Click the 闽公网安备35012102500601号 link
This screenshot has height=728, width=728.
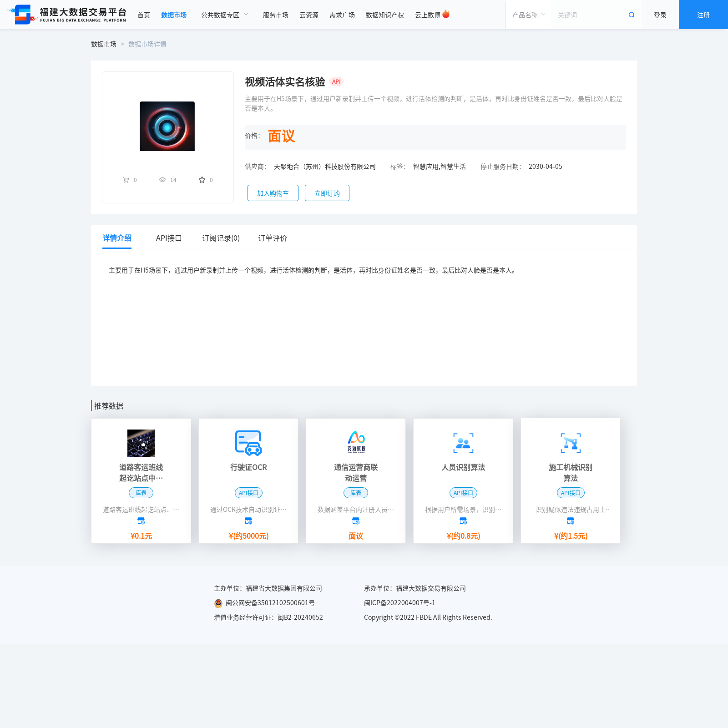point(270,603)
